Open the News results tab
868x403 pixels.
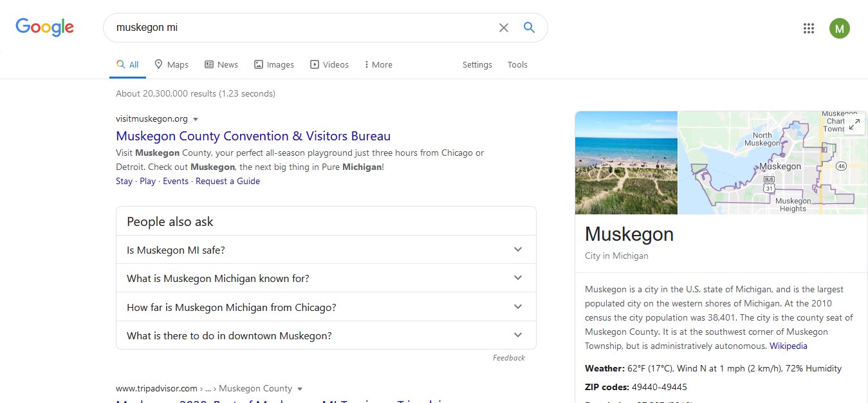pyautogui.click(x=221, y=64)
